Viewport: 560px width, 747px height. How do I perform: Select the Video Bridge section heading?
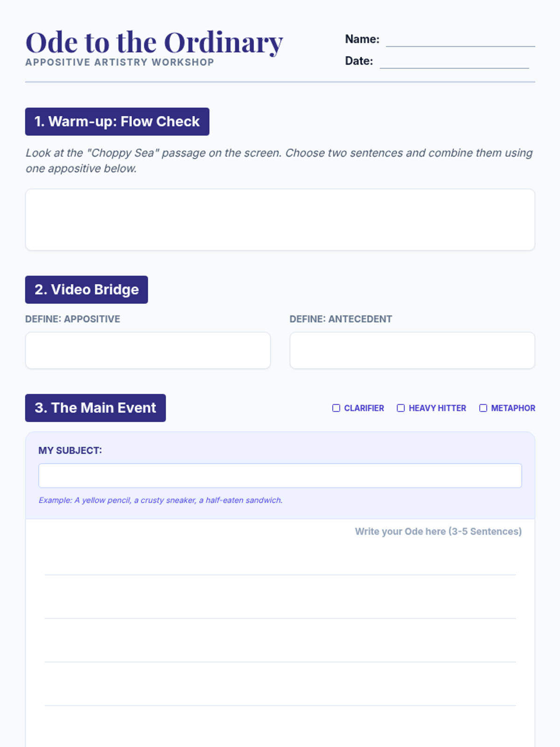tap(87, 289)
